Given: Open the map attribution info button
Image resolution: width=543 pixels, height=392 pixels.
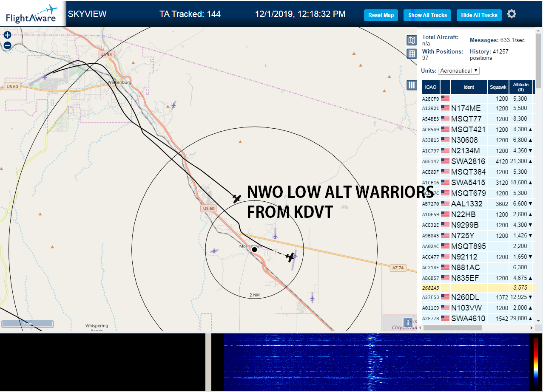Looking at the screenshot, I should 408,322.
